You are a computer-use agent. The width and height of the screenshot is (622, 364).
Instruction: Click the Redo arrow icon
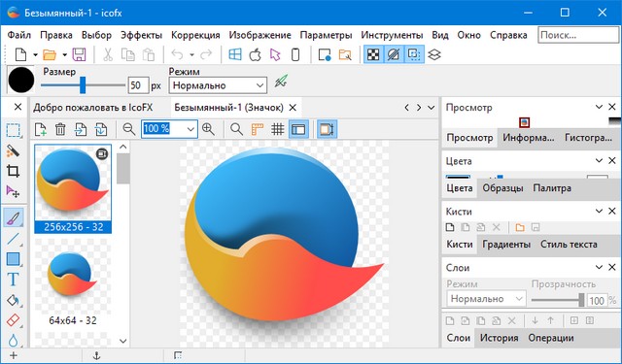click(206, 54)
